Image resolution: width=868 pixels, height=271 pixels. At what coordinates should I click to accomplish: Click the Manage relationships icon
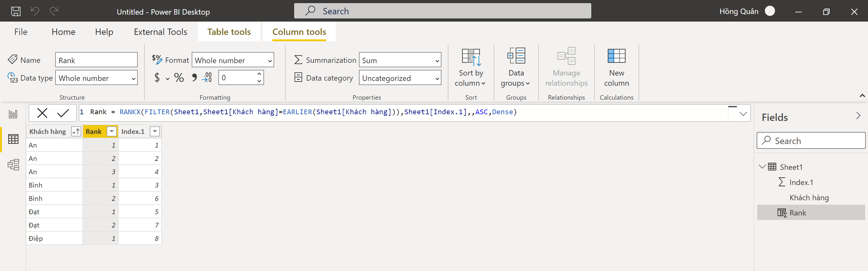(x=567, y=56)
